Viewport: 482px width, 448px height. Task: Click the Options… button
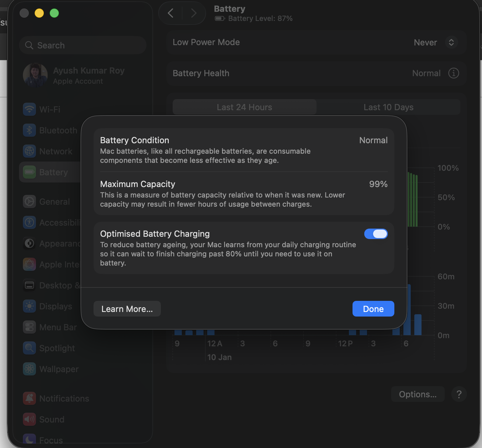pyautogui.click(x=418, y=394)
